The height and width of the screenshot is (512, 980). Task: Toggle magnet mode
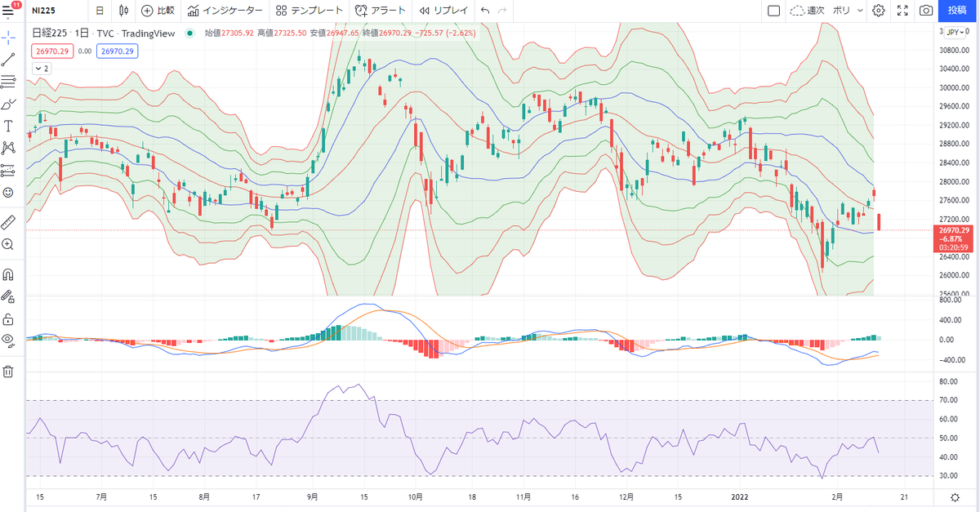coord(8,274)
